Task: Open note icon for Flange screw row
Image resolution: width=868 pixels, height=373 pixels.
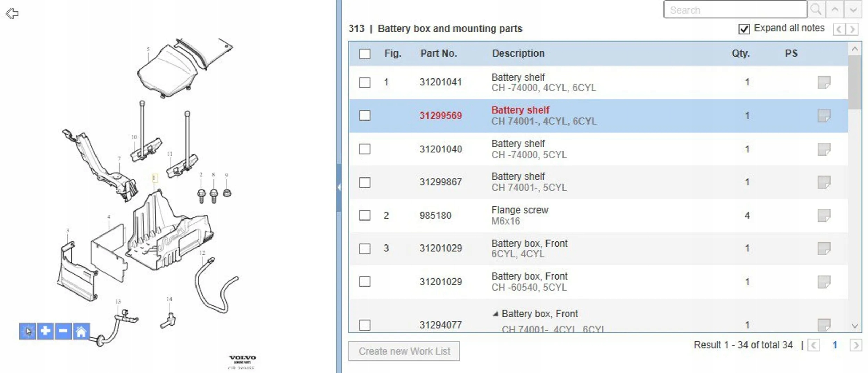Action: (824, 215)
